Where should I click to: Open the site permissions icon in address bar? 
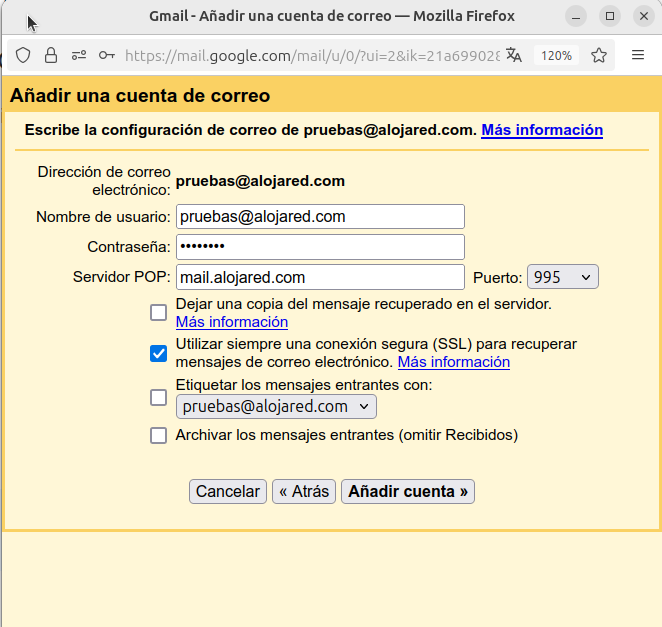pos(79,55)
